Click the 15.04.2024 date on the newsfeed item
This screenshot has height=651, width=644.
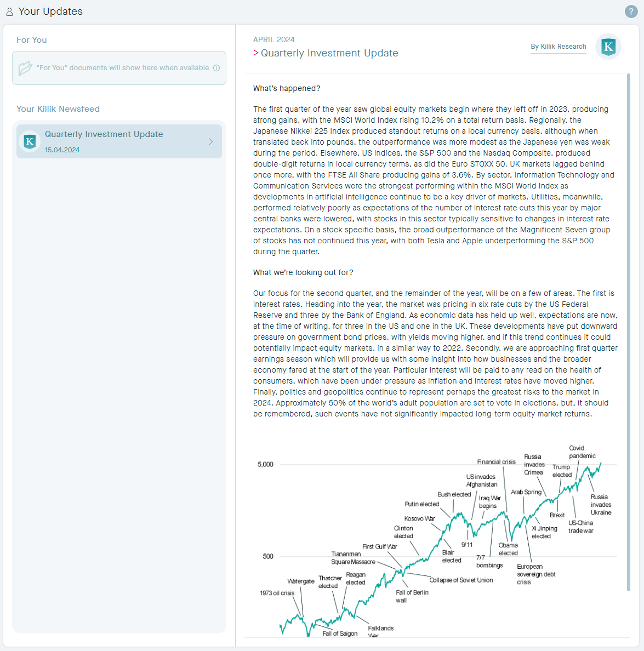tap(62, 150)
